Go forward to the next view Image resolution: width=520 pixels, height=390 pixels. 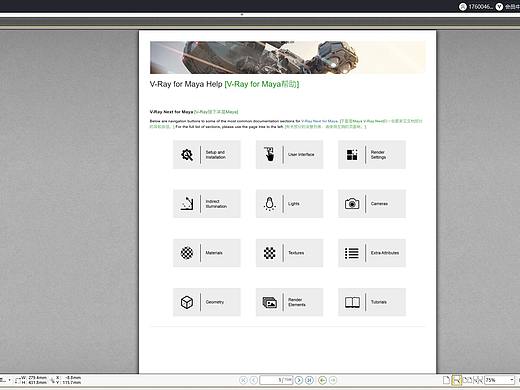[x=333, y=380]
